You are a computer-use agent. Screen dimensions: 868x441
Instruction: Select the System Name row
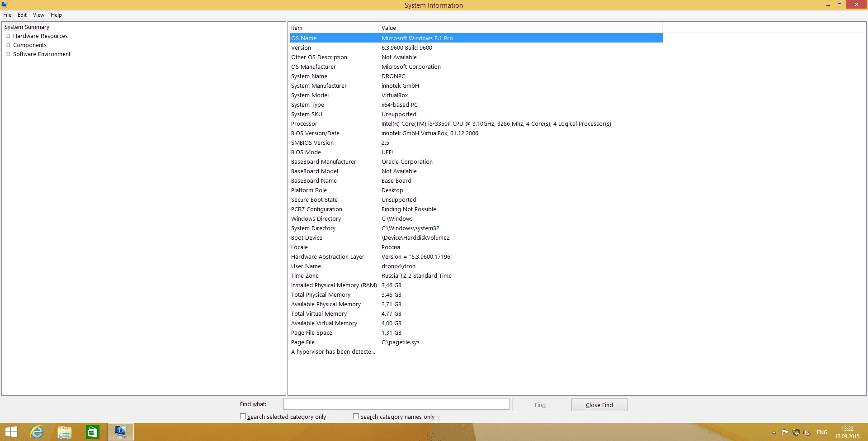[476, 76]
